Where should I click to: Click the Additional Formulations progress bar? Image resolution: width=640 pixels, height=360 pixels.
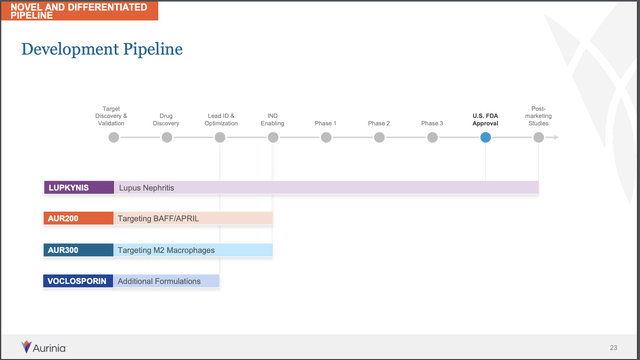click(166, 281)
